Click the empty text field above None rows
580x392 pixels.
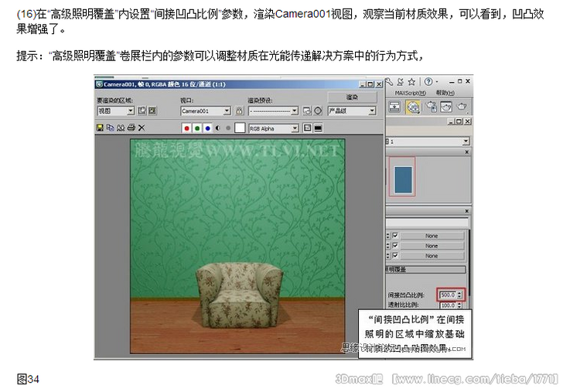tap(427, 223)
